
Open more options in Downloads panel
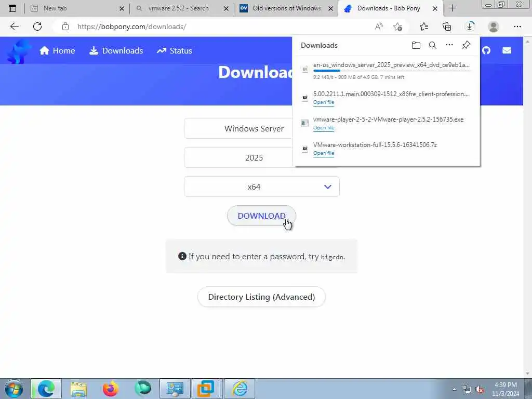point(449,45)
